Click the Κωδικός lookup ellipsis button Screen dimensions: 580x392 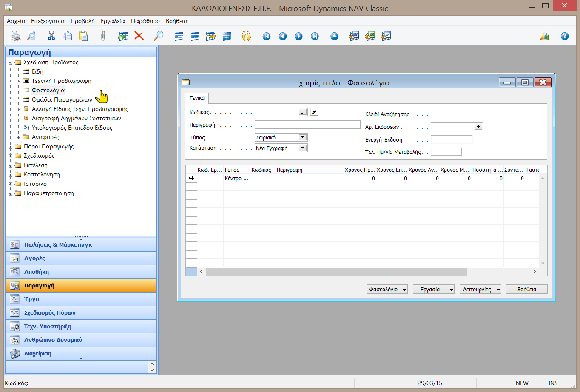click(x=303, y=112)
